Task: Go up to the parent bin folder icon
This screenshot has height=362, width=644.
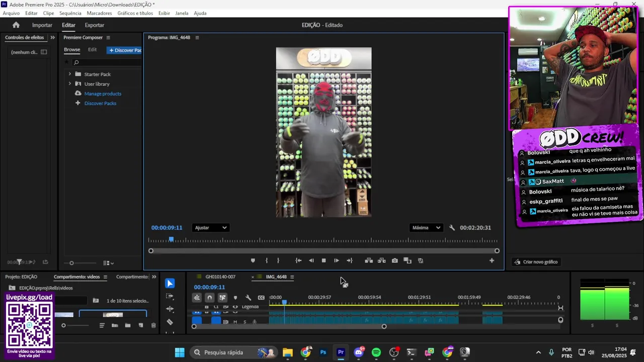Action: 12,288
